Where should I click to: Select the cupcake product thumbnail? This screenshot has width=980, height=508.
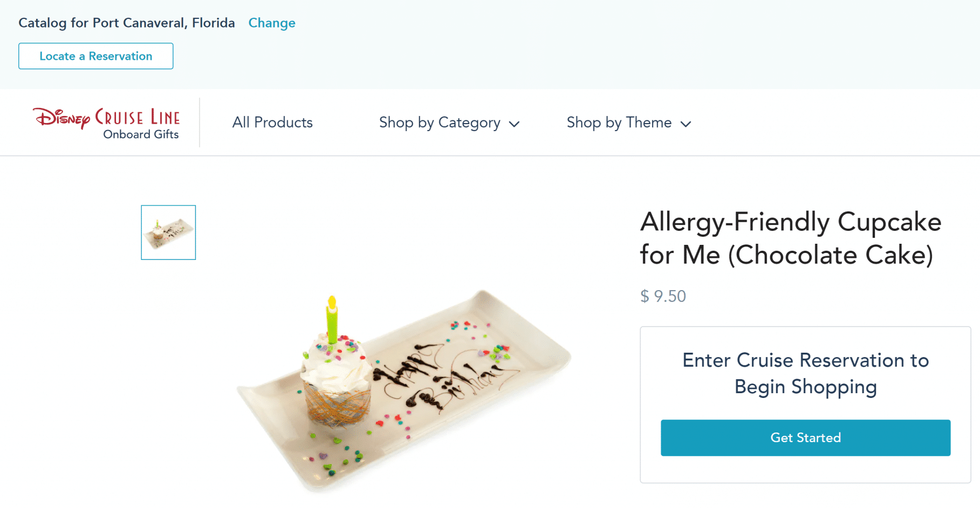[x=168, y=232]
